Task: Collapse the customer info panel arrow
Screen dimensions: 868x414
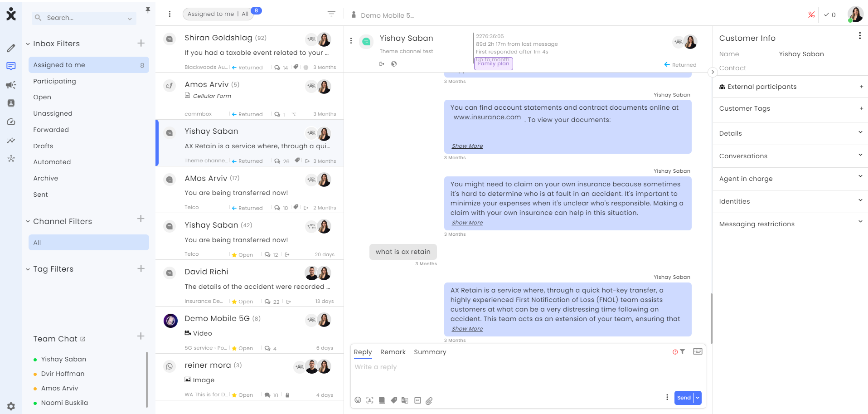Action: (713, 72)
